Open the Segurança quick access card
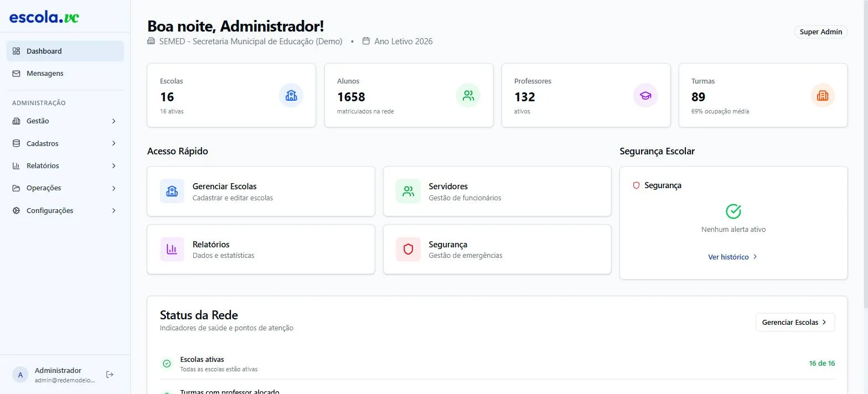The width and height of the screenshot is (868, 394). pyautogui.click(x=497, y=249)
